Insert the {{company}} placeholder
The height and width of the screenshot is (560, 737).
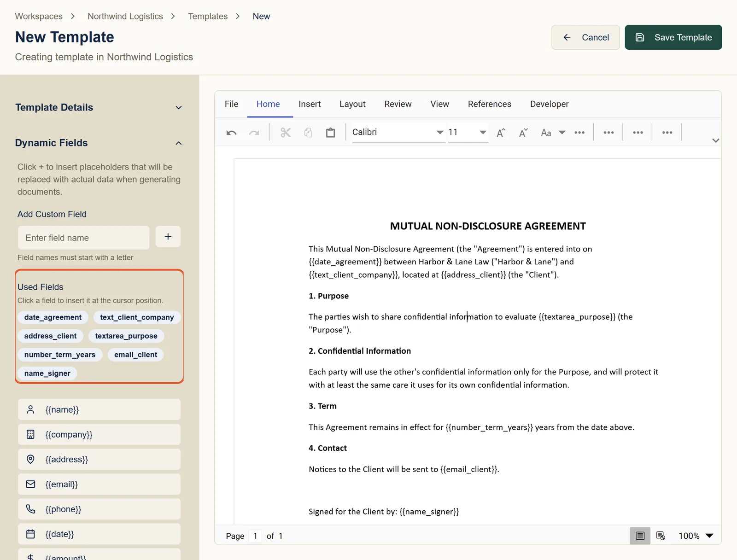coord(99,434)
